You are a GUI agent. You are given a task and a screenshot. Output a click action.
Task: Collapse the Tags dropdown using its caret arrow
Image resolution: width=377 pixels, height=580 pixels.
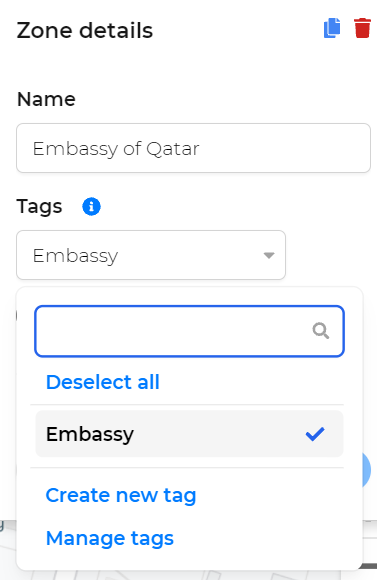coord(269,255)
